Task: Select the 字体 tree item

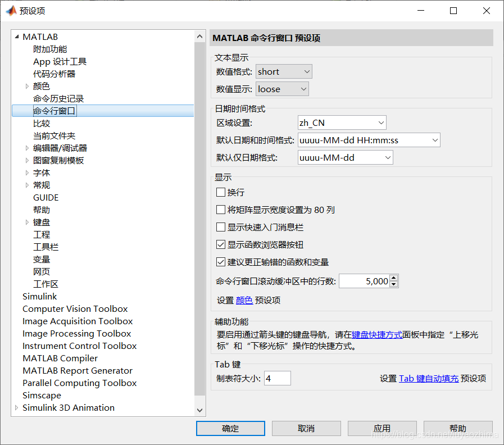Action: [42, 172]
